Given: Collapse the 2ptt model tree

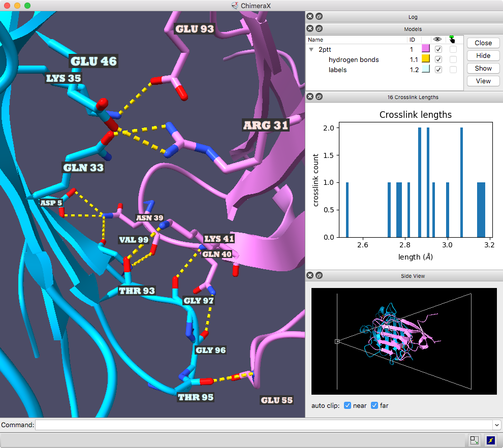Looking at the screenshot, I should 311,50.
